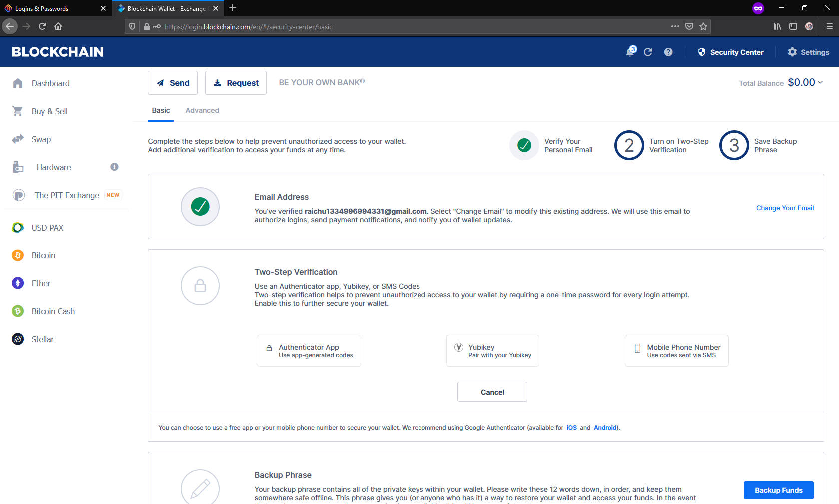Open Swap in the sidebar
The width and height of the screenshot is (839, 504).
click(32, 139)
